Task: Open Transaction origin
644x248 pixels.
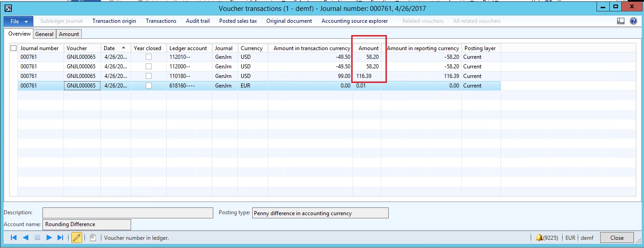Action: [x=114, y=21]
